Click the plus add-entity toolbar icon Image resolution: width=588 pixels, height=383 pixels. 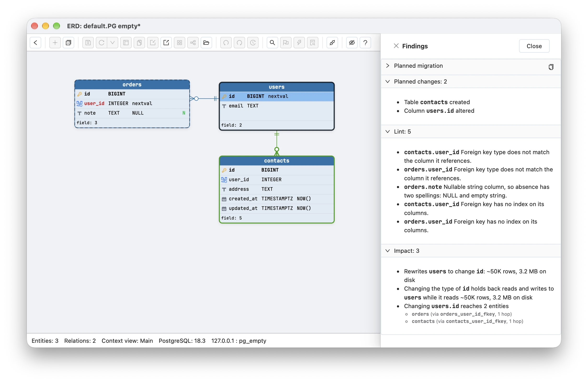click(55, 43)
